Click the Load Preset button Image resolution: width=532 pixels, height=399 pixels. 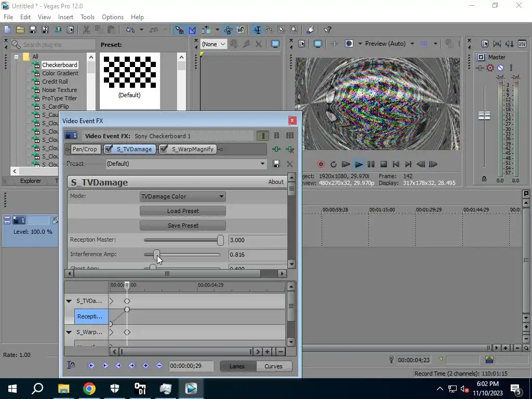(183, 211)
